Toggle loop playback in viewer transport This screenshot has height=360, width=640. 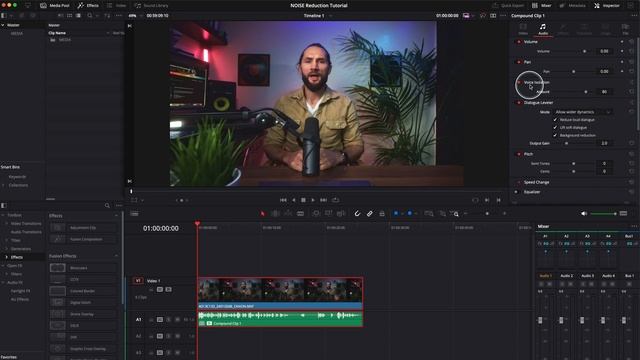(336, 200)
